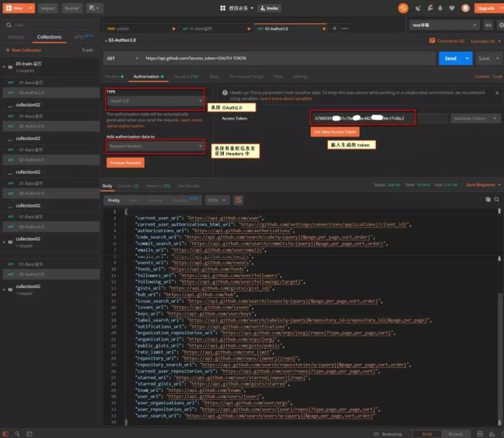Open the capture requests satellite icon

(418, 8)
